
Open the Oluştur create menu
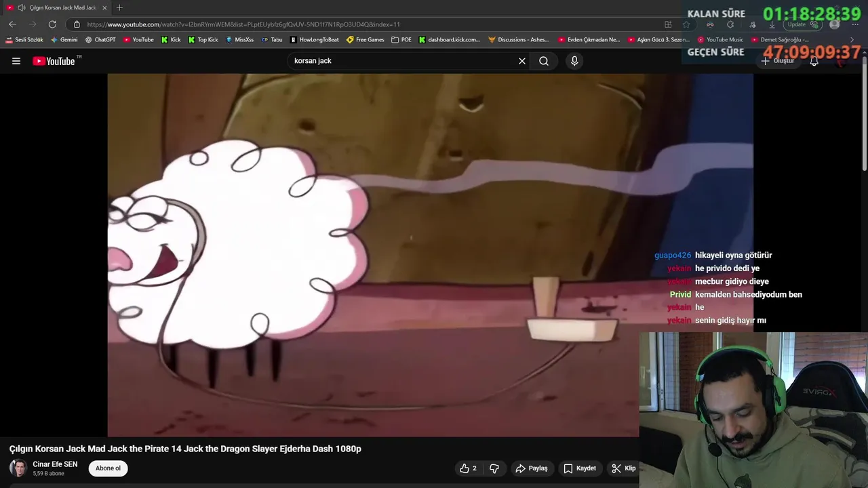tap(777, 61)
